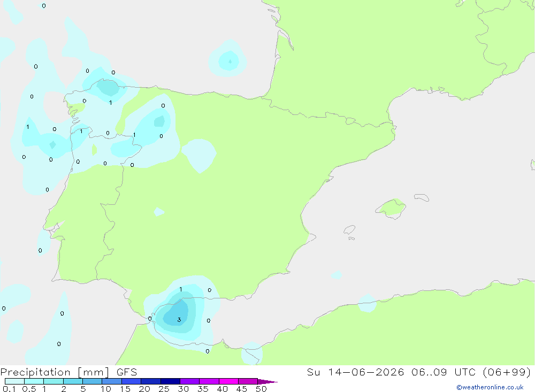Click the '(06+99)' forecast offset text
This screenshot has width=535, height=392.
(x=507, y=372)
